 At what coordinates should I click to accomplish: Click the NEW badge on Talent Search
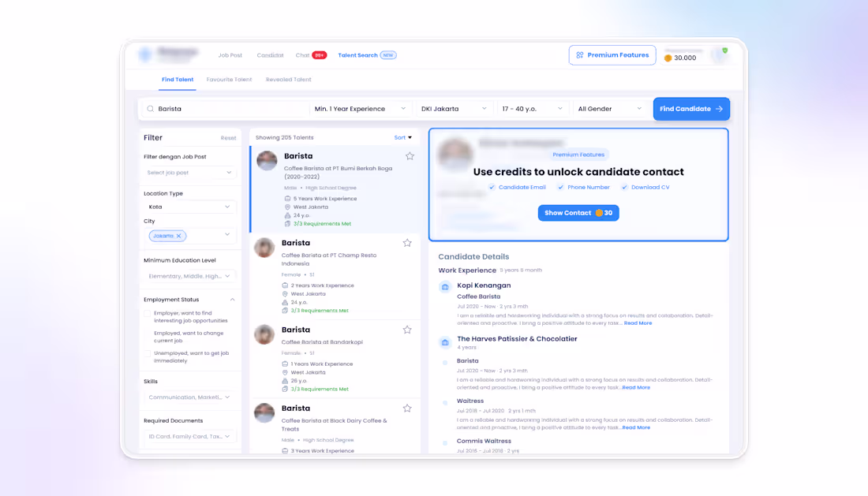(388, 55)
